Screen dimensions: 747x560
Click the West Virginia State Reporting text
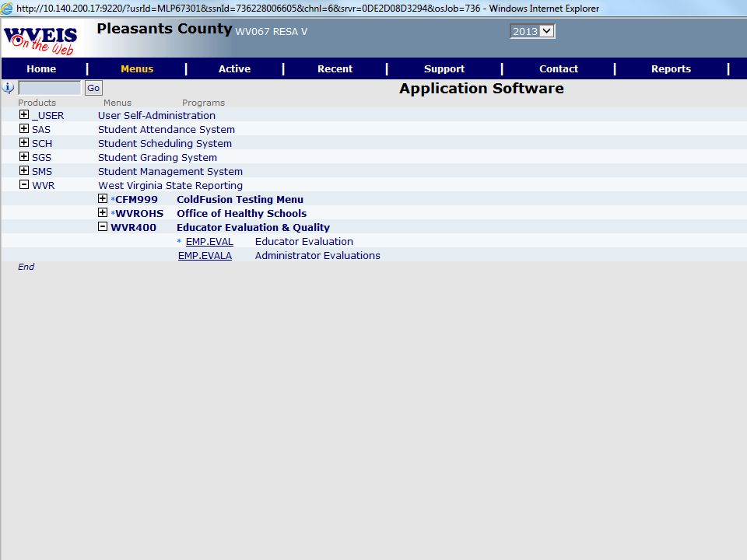170,185
